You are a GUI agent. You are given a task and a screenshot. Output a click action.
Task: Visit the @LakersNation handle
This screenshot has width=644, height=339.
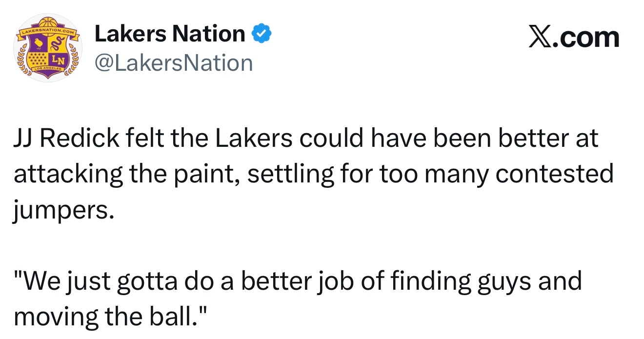(x=173, y=63)
